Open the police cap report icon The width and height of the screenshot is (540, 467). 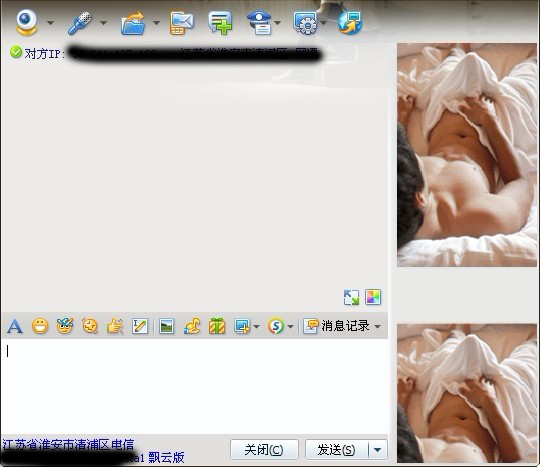click(260, 23)
